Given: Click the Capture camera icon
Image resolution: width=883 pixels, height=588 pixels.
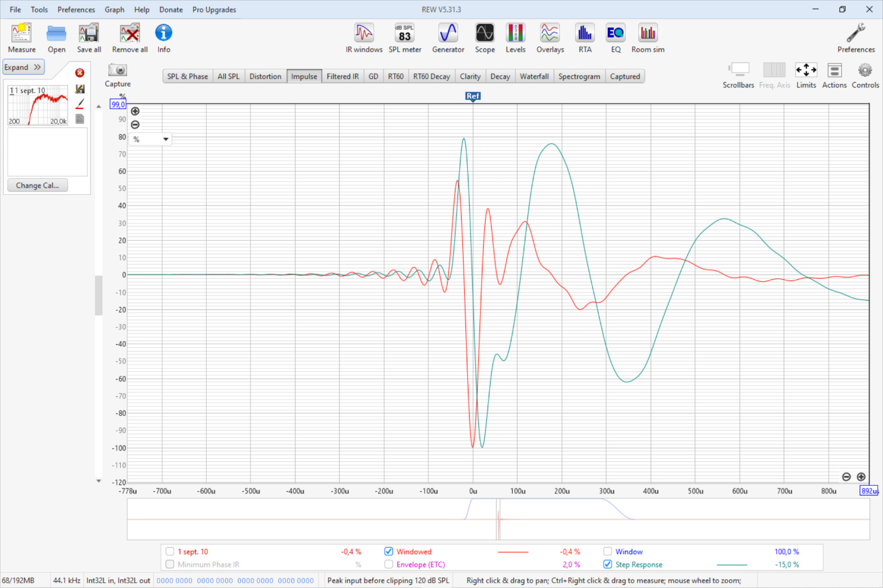Looking at the screenshot, I should point(117,71).
